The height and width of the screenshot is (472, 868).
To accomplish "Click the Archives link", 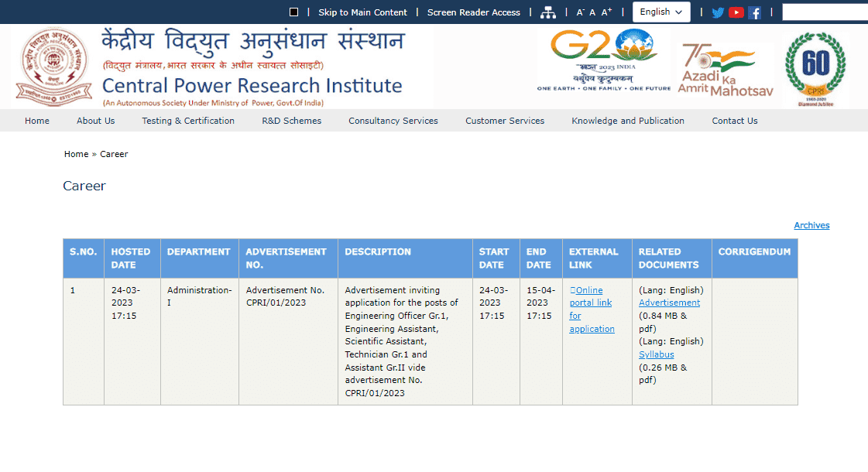I will click(x=811, y=225).
